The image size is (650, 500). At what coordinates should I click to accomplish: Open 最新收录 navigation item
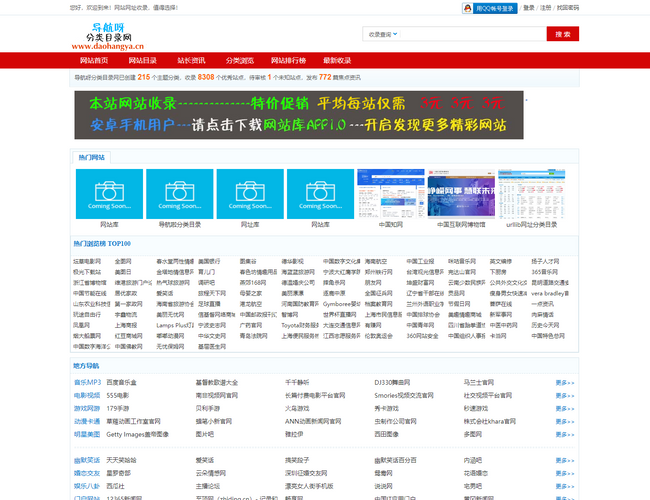pos(337,60)
